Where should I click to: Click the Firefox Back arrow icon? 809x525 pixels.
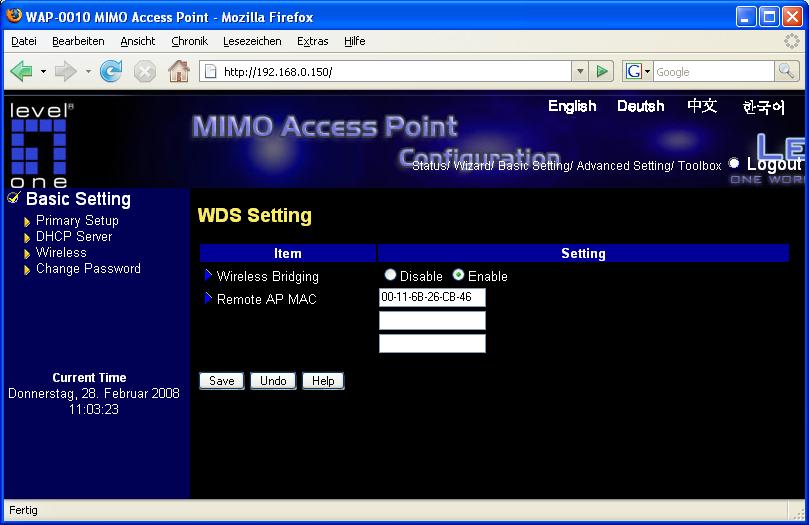(x=21, y=71)
